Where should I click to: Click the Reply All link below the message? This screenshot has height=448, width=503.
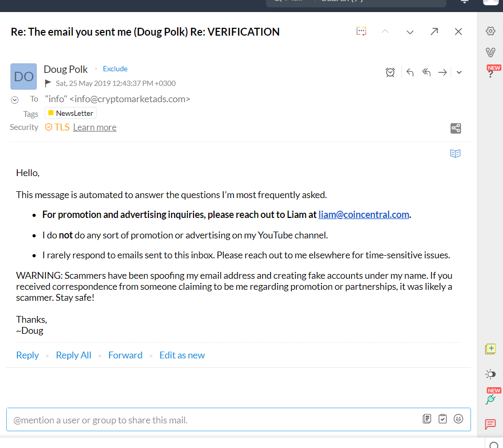click(x=73, y=355)
